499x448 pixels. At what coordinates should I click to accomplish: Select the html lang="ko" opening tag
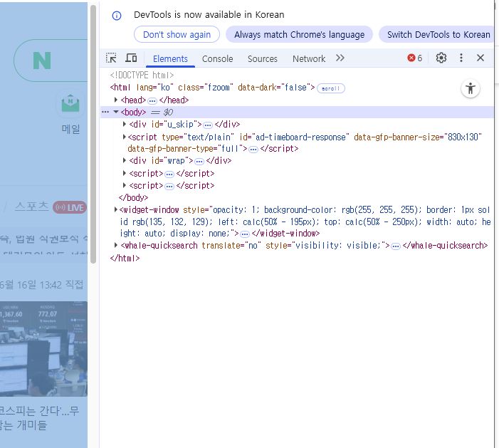click(213, 87)
